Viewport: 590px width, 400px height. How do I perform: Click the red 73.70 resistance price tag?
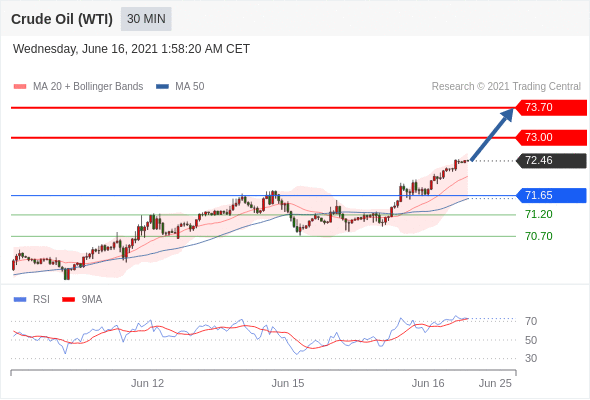(551, 108)
